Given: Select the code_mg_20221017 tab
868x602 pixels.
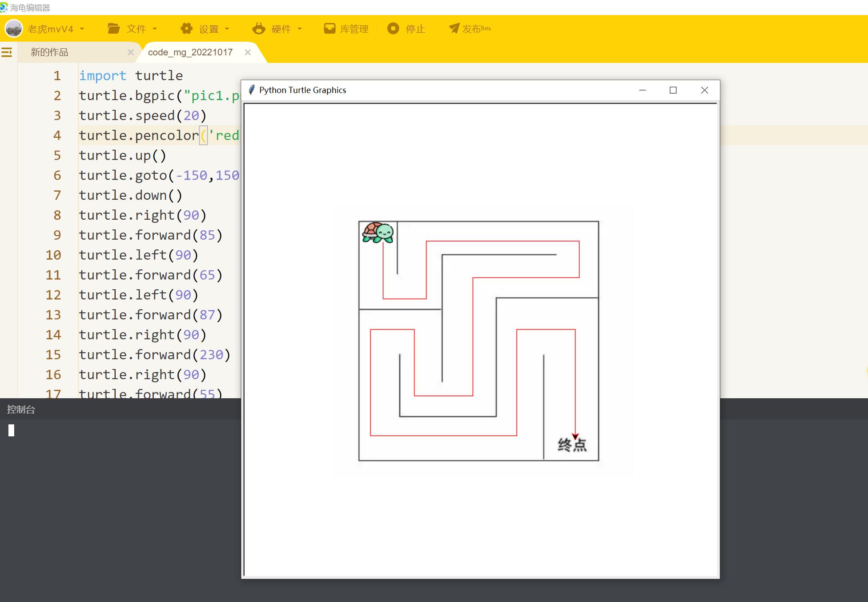Looking at the screenshot, I should click(190, 52).
